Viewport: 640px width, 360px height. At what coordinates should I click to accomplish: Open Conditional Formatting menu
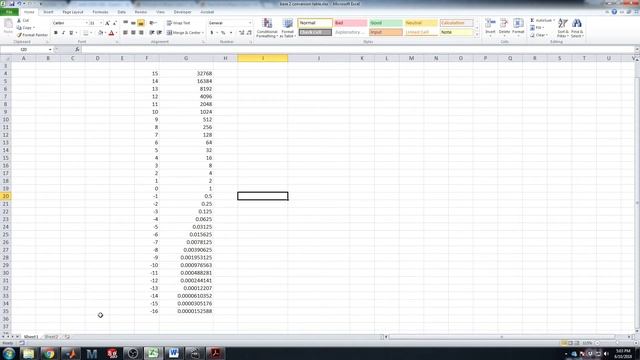tap(267, 28)
